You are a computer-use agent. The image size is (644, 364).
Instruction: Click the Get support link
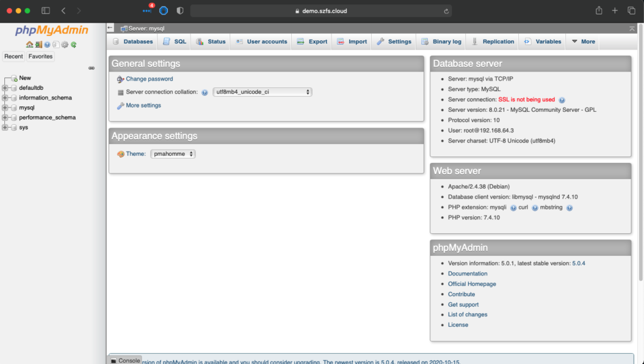coord(464,304)
